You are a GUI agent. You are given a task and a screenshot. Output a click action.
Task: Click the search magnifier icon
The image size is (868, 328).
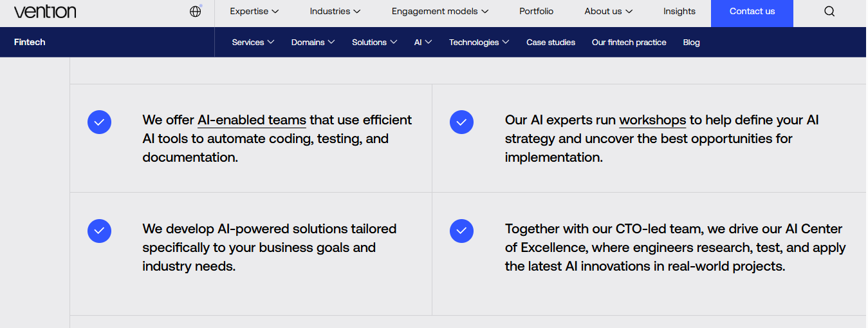(x=829, y=11)
